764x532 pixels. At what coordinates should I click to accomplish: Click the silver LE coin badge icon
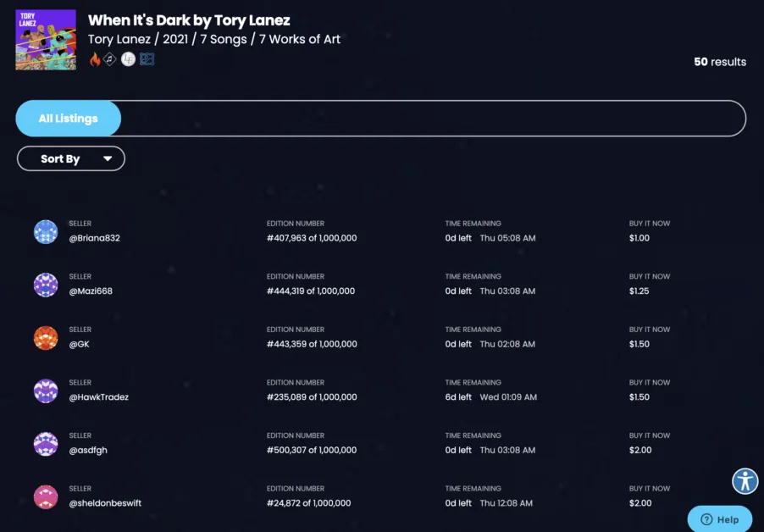point(129,59)
